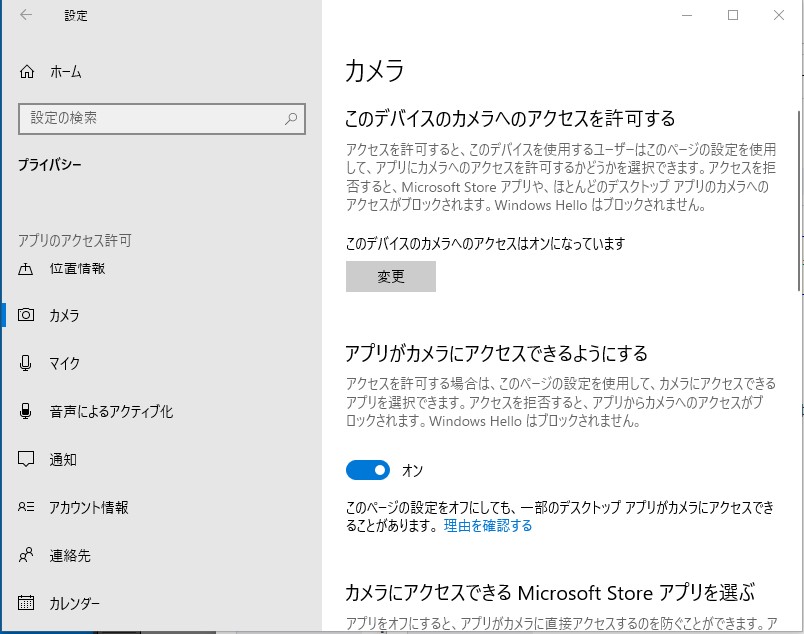Viewport: 804px width, 634px height.
Task: Click the 位置情報 location icon
Action: 26,269
